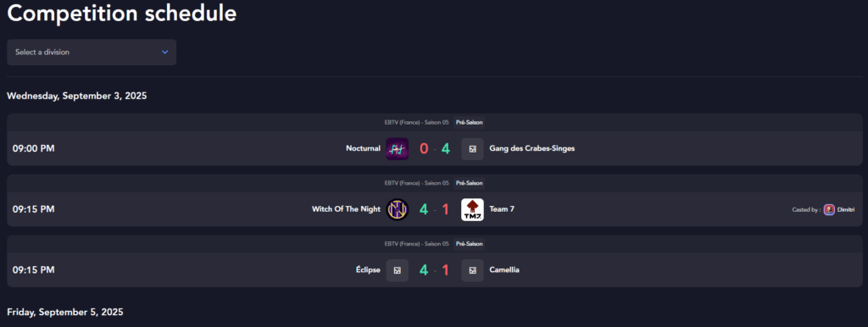Screen dimensions: 868x327
Task: Click Gang des Crabes-Singes placeholder logo
Action: pos(472,149)
